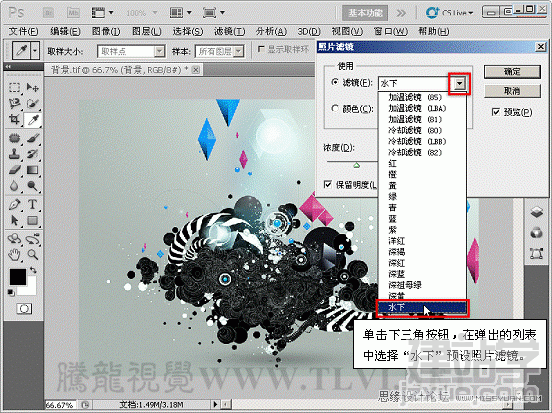
Task: Open the 窗口 menu
Action: tap(390, 32)
